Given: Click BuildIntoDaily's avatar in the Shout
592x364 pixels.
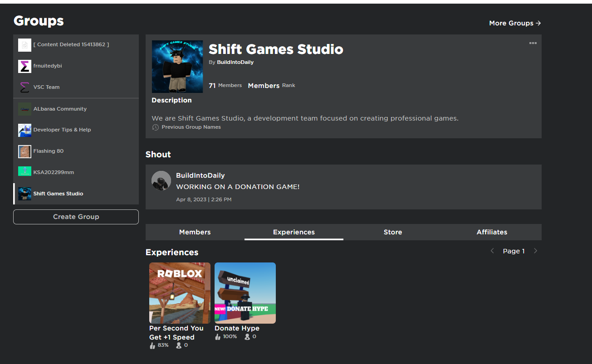Looking at the screenshot, I should (161, 180).
